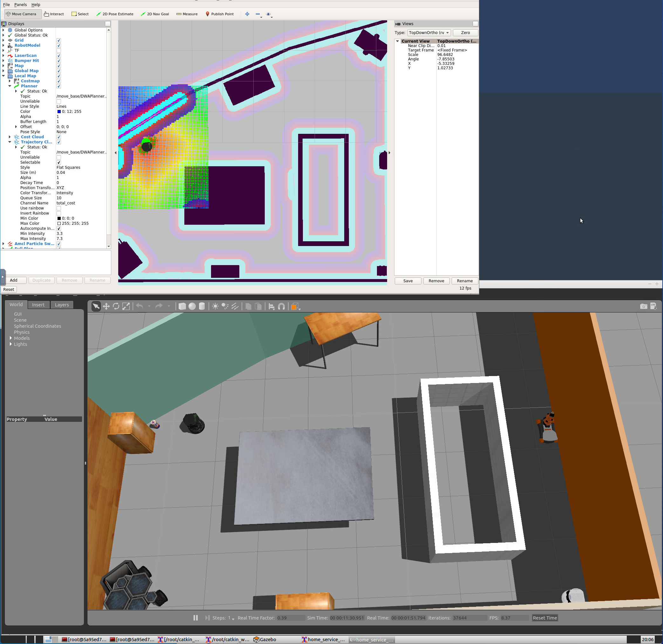Click Gazebo's log recording icon
Viewport: 663px width, 644px height.
click(x=653, y=306)
